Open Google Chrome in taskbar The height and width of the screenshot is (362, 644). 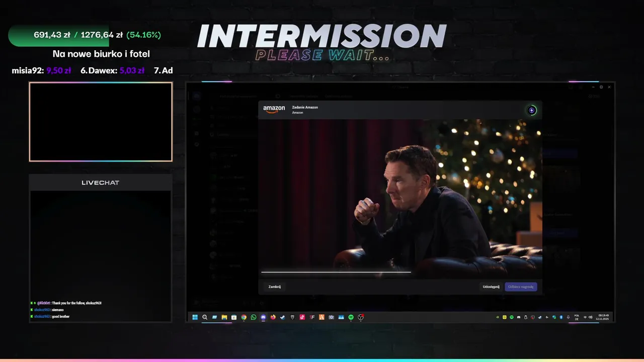pos(244,317)
